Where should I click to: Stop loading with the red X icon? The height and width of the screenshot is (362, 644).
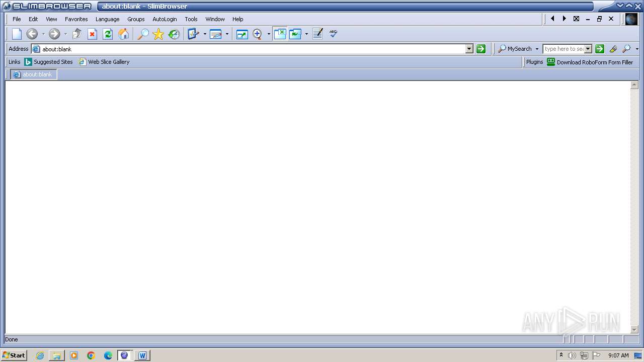click(92, 34)
